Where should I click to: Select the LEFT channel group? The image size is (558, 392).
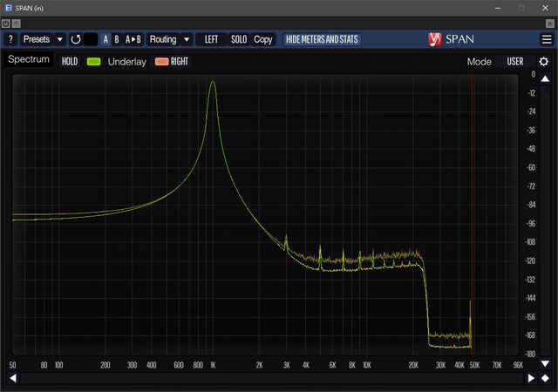[x=211, y=39]
